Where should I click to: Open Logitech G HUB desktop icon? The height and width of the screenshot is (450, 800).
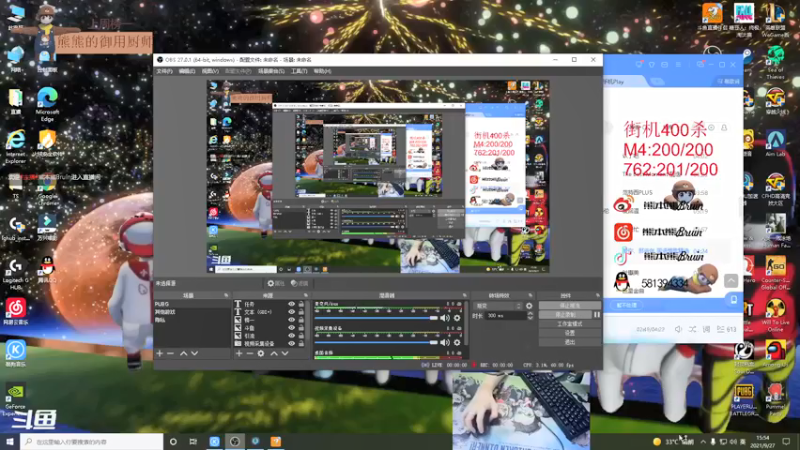(x=15, y=274)
